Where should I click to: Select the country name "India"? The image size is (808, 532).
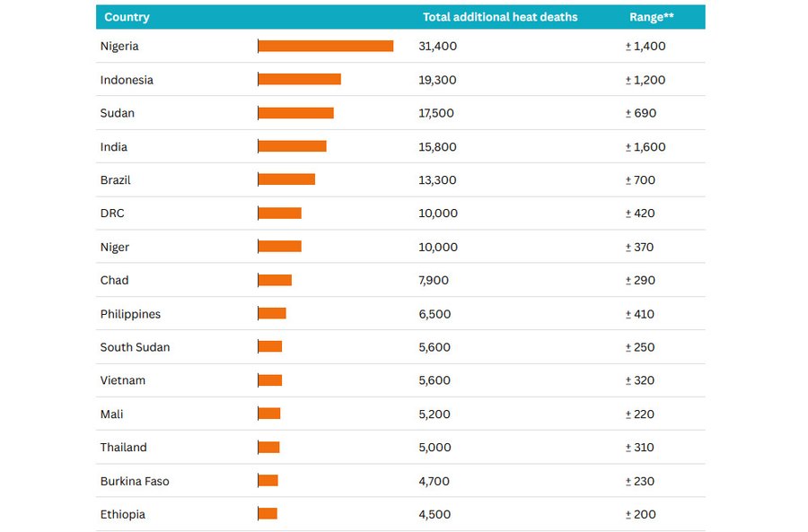pyautogui.click(x=113, y=147)
